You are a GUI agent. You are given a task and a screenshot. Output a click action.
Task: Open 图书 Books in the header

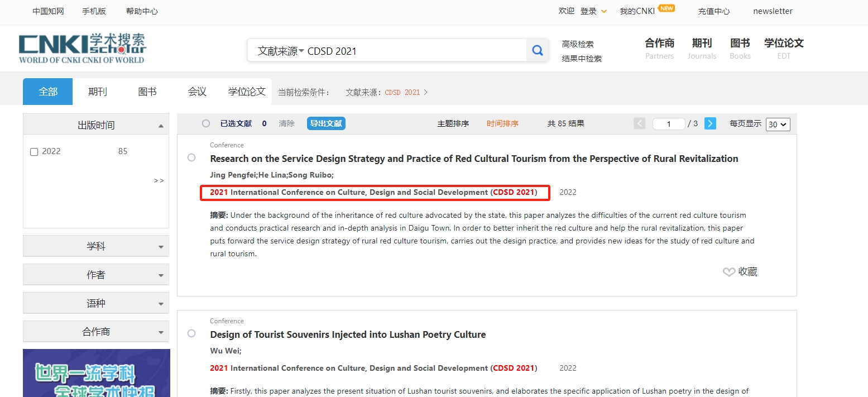(740, 48)
